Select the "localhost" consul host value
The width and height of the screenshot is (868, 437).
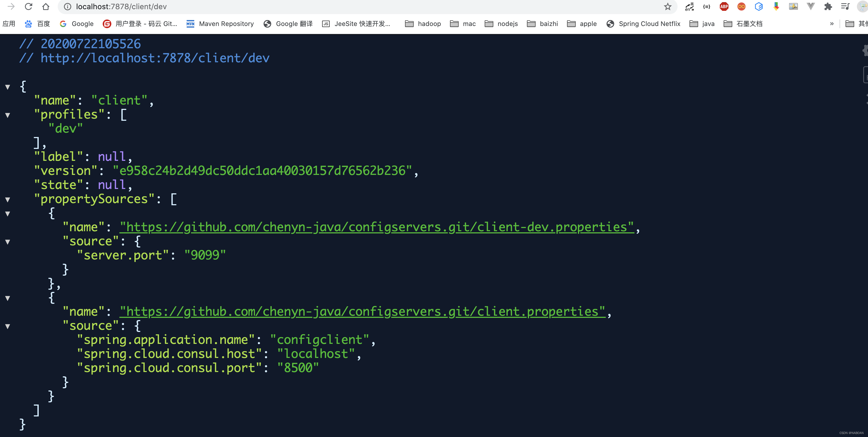316,354
